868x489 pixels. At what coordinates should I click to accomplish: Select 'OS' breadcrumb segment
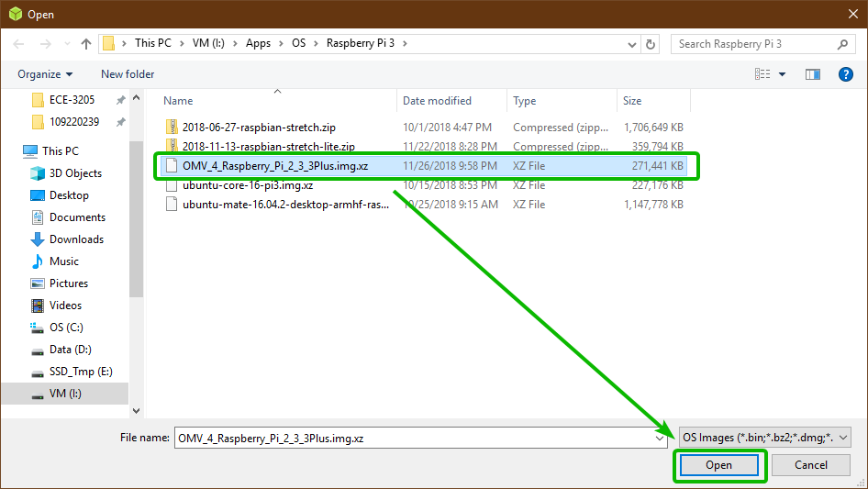298,43
